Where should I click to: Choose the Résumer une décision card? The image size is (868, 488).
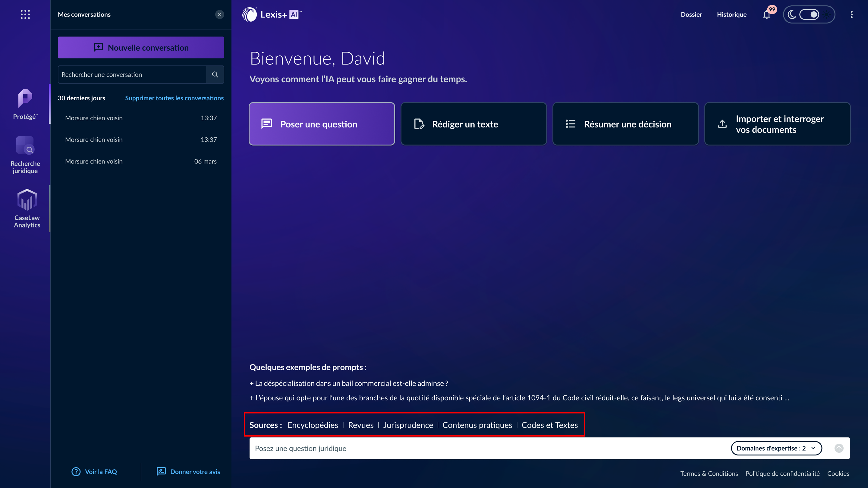tap(625, 124)
